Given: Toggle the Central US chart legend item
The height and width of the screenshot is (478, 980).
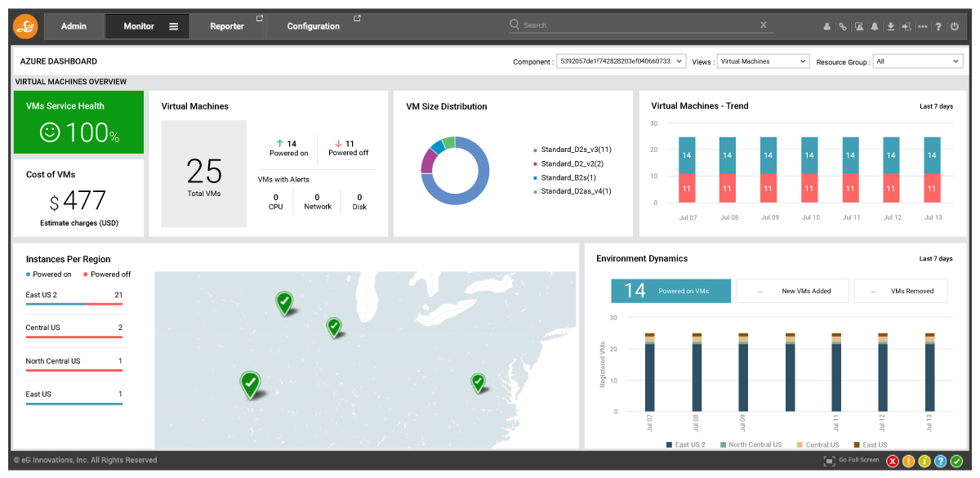Looking at the screenshot, I should coord(817,445).
